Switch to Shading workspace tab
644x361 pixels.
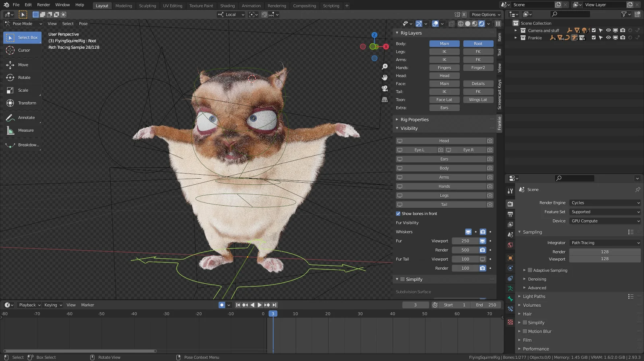pyautogui.click(x=227, y=6)
